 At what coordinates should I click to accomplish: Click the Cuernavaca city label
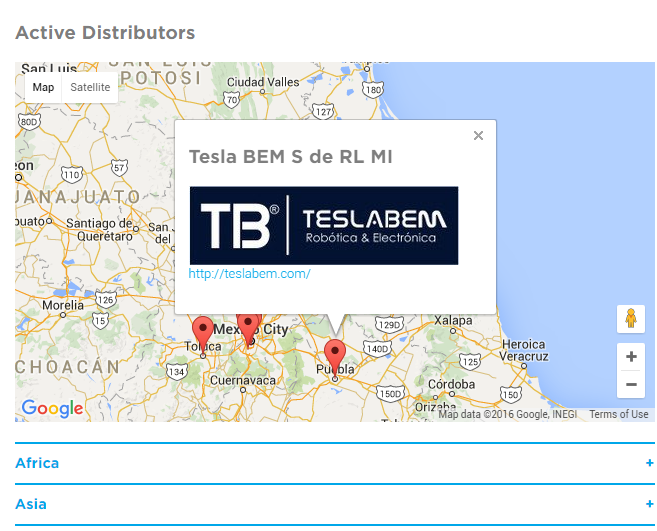243,381
